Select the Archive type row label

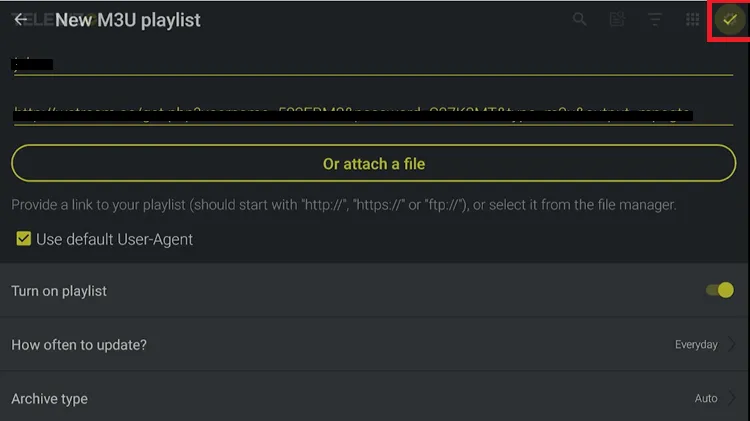(x=50, y=399)
